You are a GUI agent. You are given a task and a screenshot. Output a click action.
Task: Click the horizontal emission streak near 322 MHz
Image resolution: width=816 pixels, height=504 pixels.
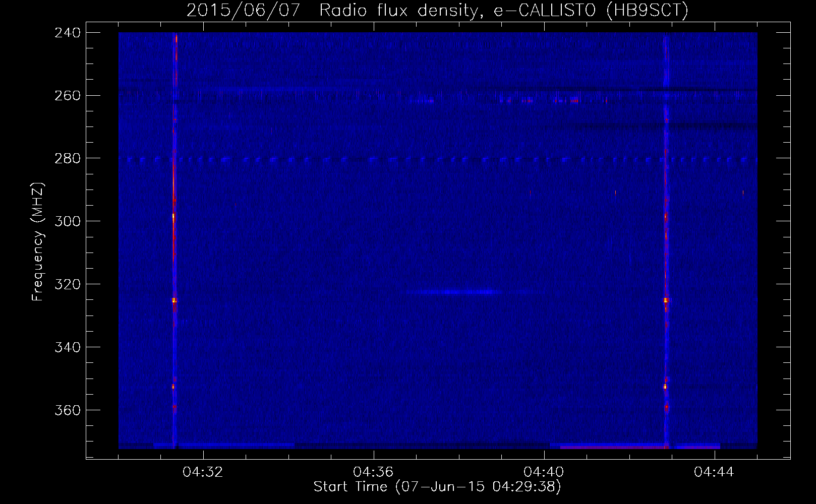(x=454, y=292)
